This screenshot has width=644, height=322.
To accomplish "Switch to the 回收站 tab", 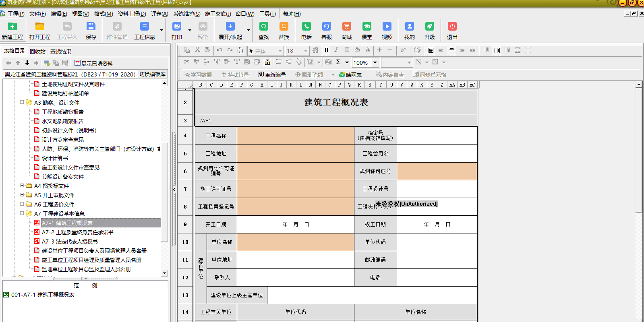I will [37, 52].
